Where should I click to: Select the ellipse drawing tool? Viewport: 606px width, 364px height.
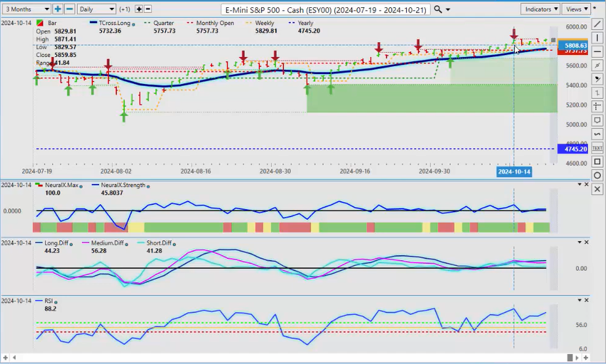[x=597, y=175]
